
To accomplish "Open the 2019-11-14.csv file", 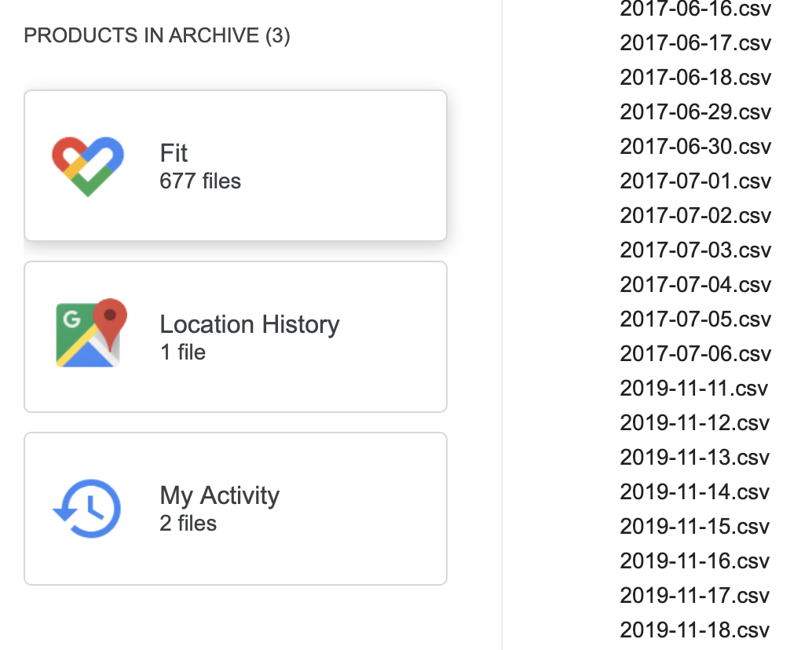I will click(x=694, y=491).
